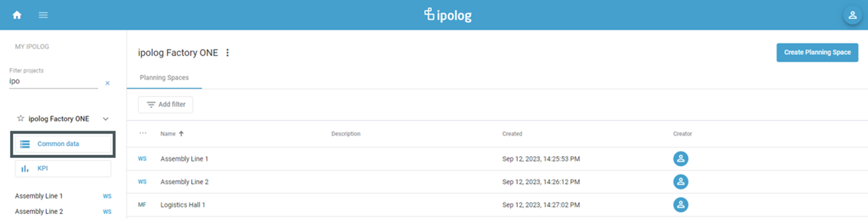Screen dimensions: 868x224
Task: Open the hamburger navigation menu
Action: click(x=43, y=15)
